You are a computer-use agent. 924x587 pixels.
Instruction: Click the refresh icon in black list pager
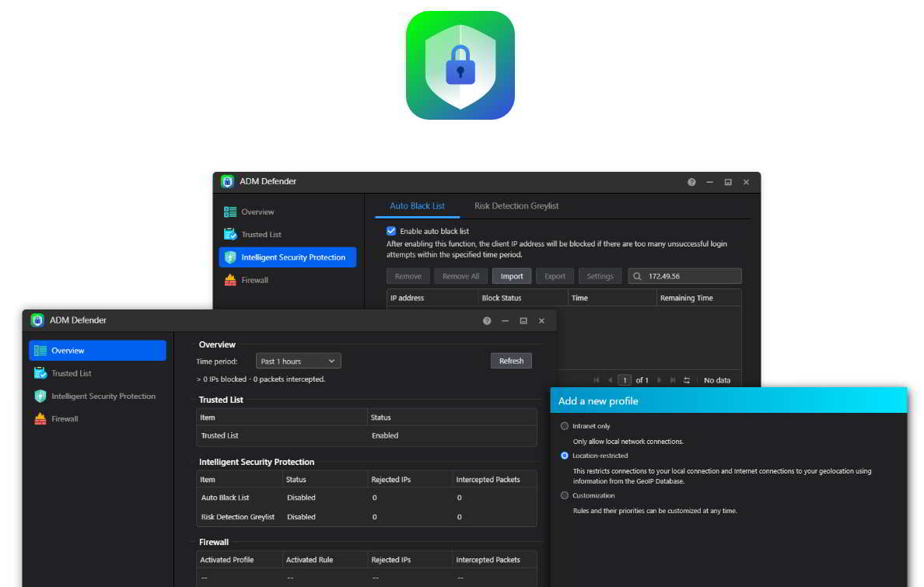coord(687,380)
